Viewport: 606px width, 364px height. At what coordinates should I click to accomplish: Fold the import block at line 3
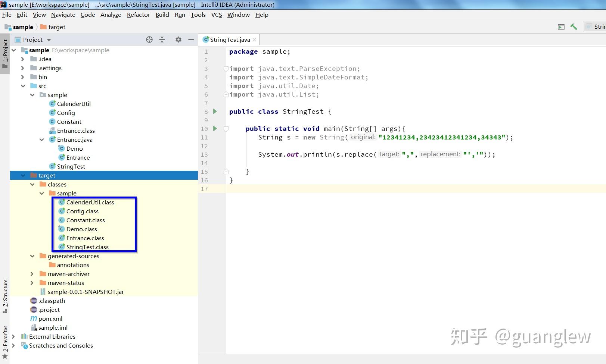(x=226, y=69)
